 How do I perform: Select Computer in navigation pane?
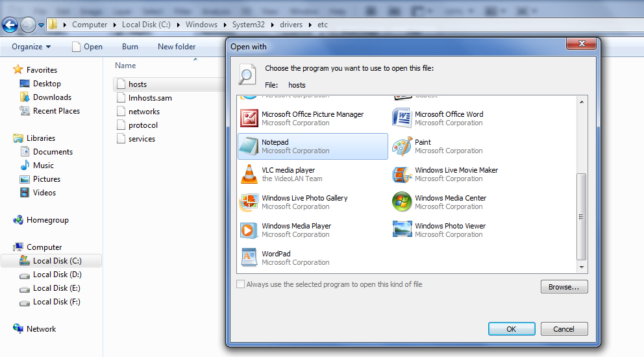(44, 247)
